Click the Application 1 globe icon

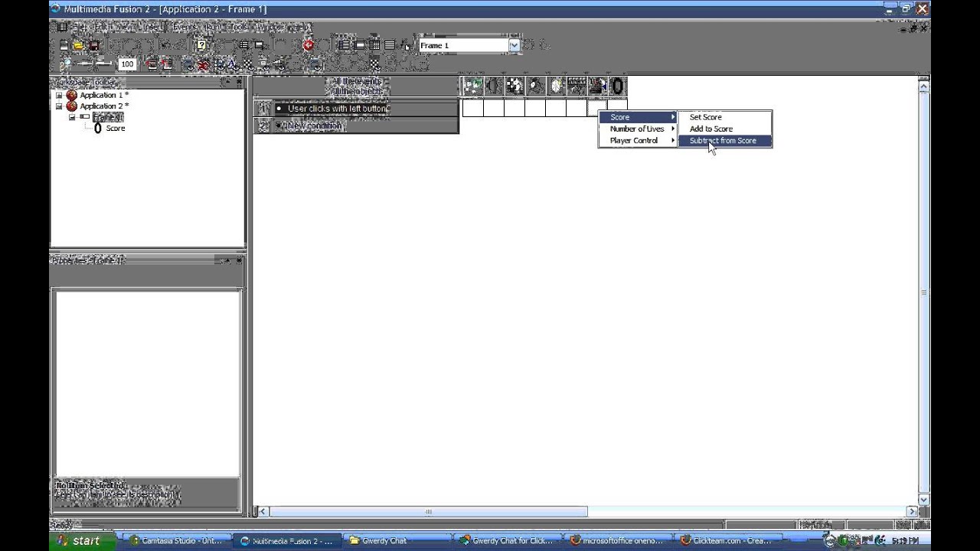click(x=71, y=95)
